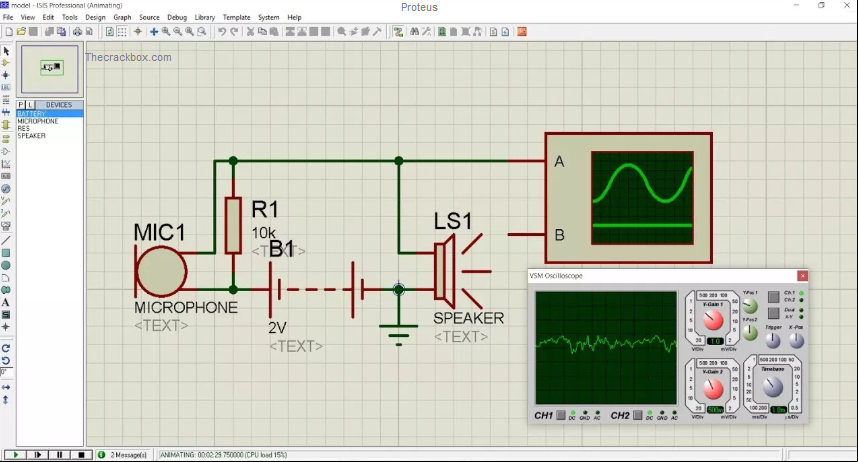858x462 pixels.
Task: Click the Open Design folder icon
Action: pyautogui.click(x=21, y=32)
